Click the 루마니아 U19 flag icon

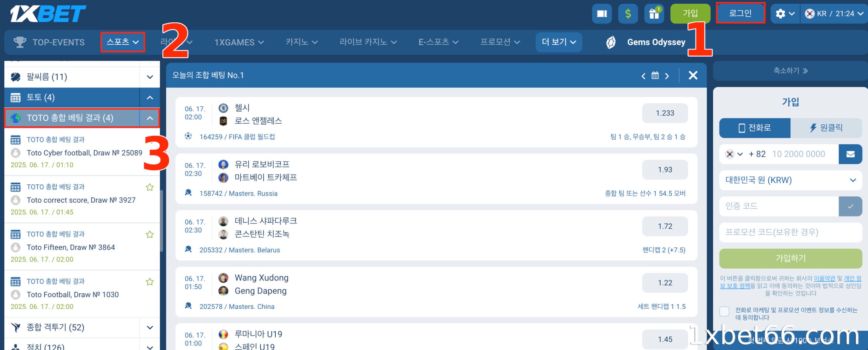(x=223, y=334)
